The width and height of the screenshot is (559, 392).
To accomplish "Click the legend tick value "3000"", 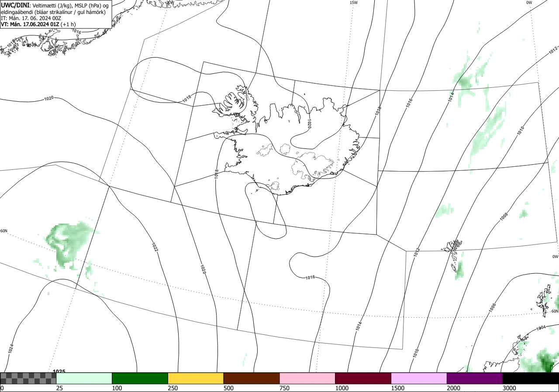I will [509, 388].
